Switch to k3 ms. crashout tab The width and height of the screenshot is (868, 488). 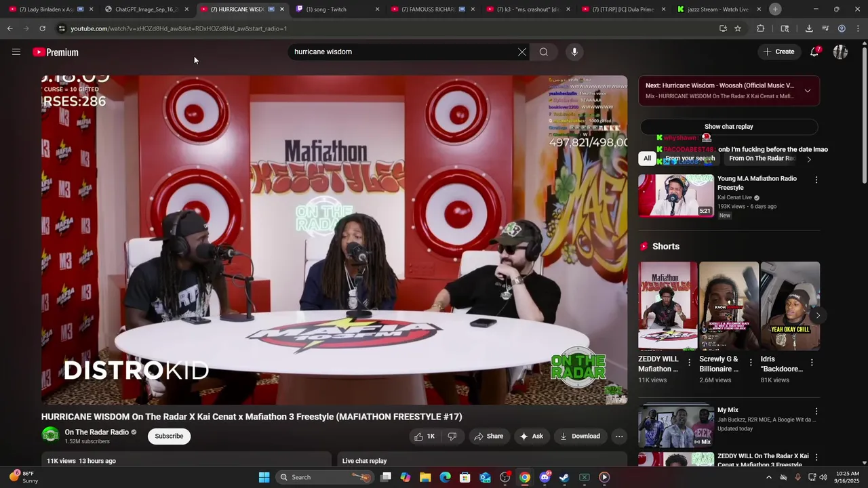coord(528,9)
